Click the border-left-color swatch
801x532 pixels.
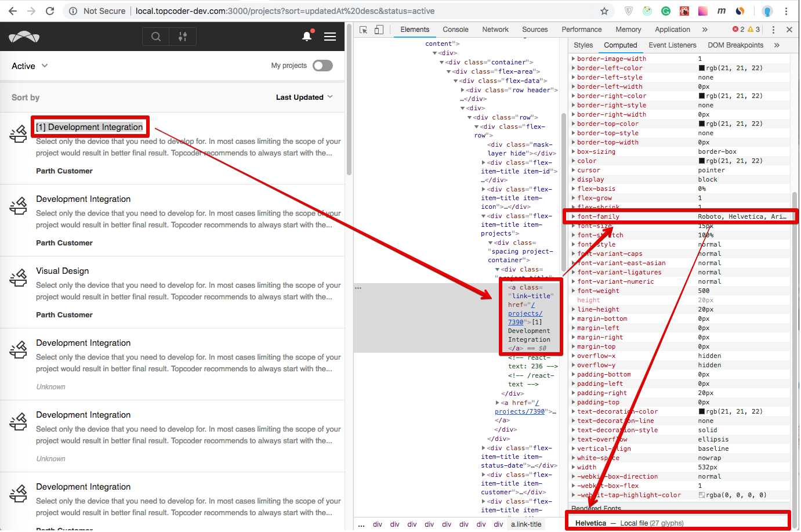(702, 68)
